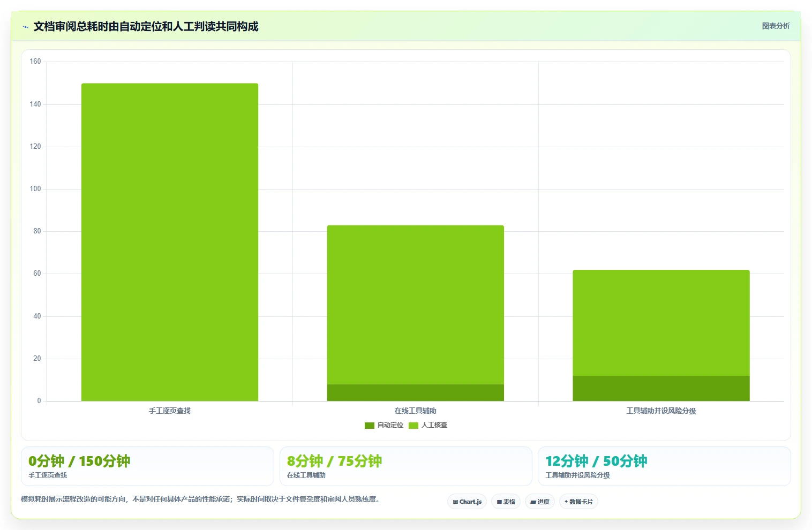Click the light green 在线工具辅助 bar segment
Screen dimensions: 812x530
click(415, 305)
